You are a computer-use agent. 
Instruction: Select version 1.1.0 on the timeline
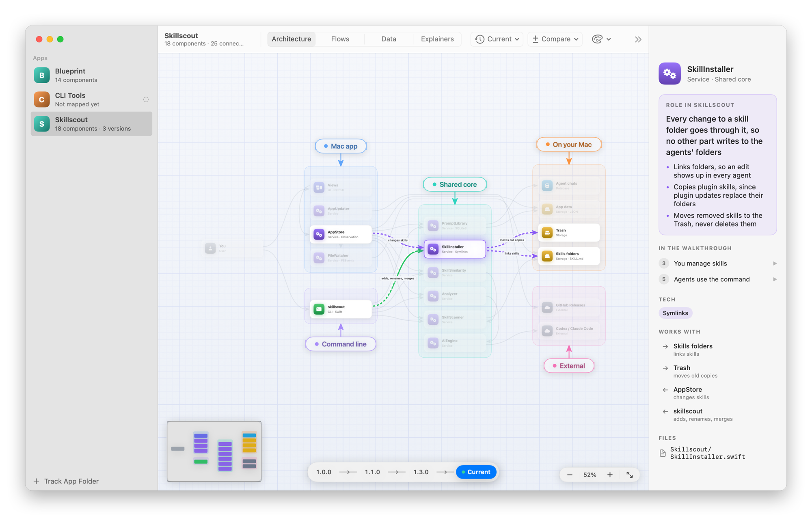[x=372, y=472]
